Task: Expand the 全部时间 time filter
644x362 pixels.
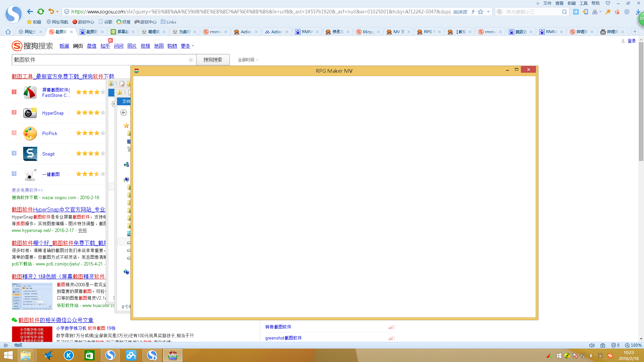Action: (248, 60)
